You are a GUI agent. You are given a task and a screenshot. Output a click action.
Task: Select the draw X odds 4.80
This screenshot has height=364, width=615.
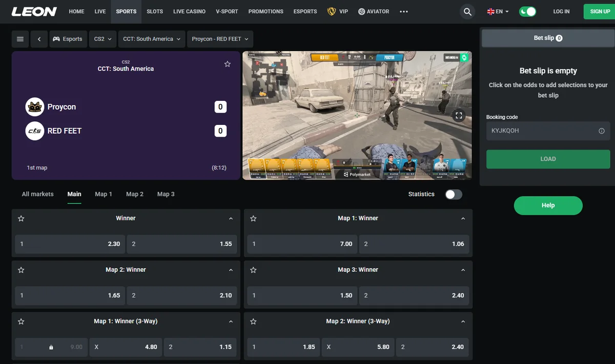click(x=126, y=347)
